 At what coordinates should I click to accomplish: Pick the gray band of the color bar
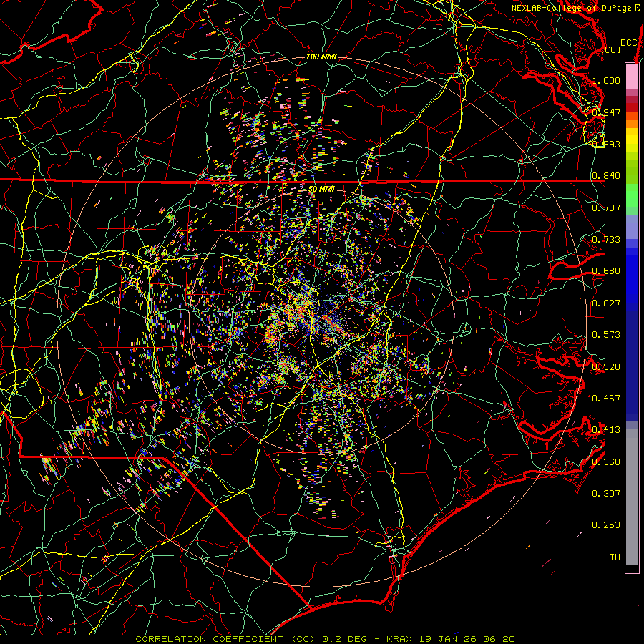tap(632, 497)
